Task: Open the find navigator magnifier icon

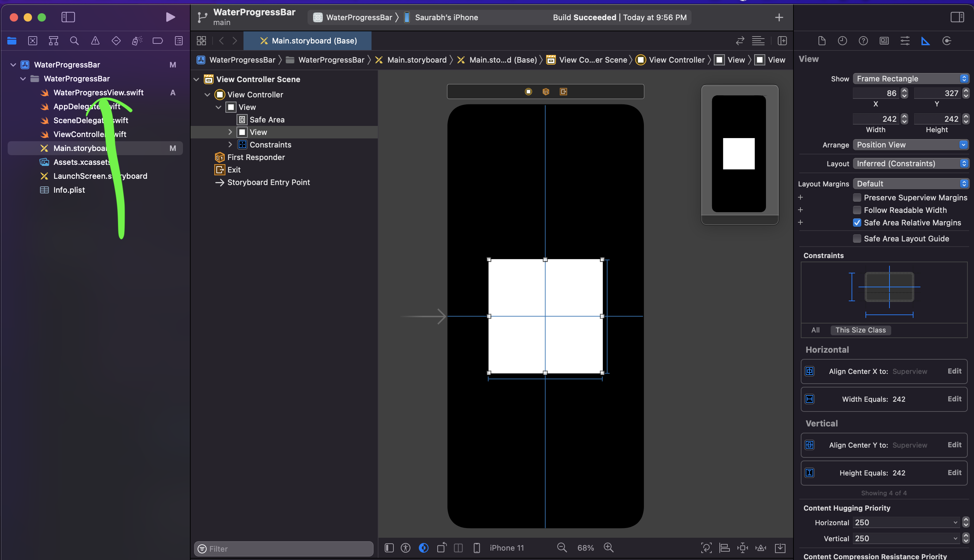Action: pyautogui.click(x=74, y=41)
